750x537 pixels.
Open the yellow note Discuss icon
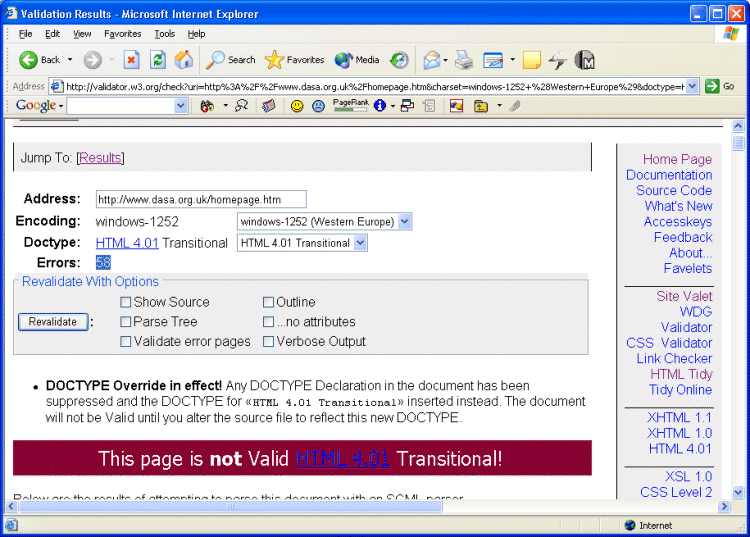click(531, 60)
